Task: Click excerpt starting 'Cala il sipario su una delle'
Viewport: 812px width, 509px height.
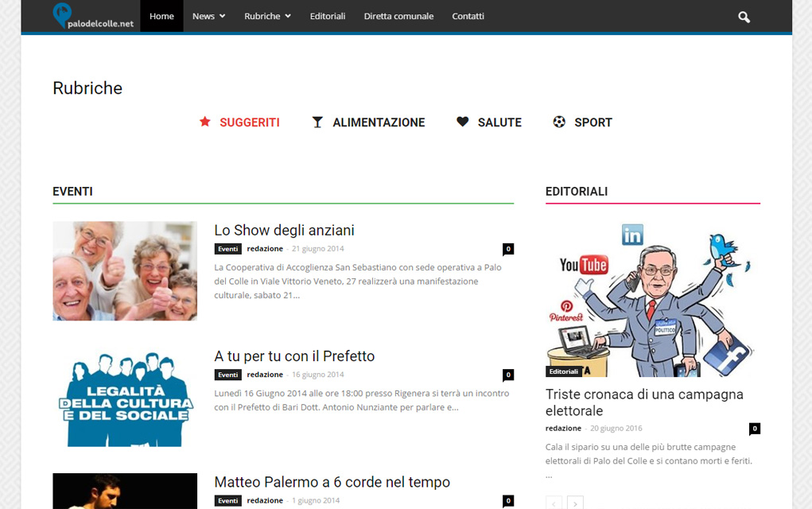Action: pyautogui.click(x=649, y=460)
